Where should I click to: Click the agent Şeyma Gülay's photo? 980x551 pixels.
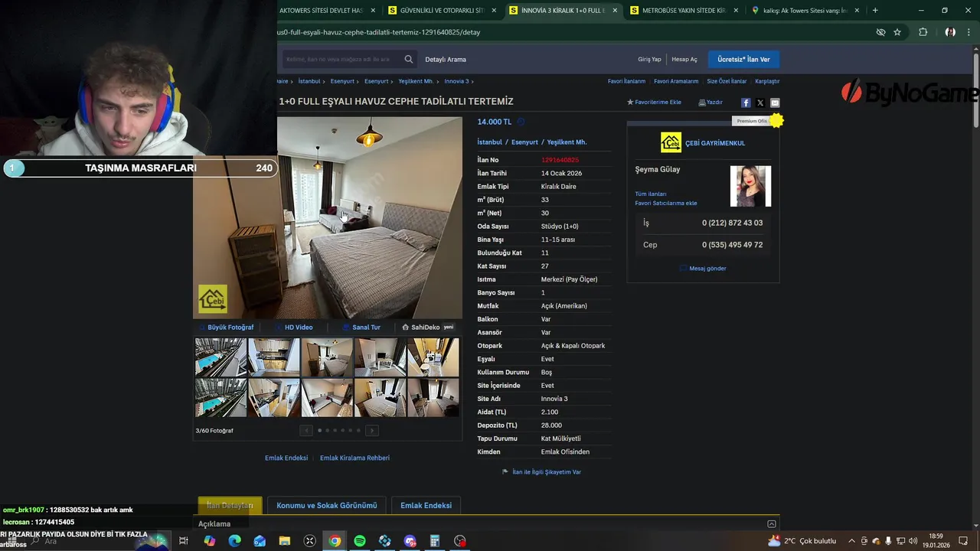pyautogui.click(x=750, y=186)
